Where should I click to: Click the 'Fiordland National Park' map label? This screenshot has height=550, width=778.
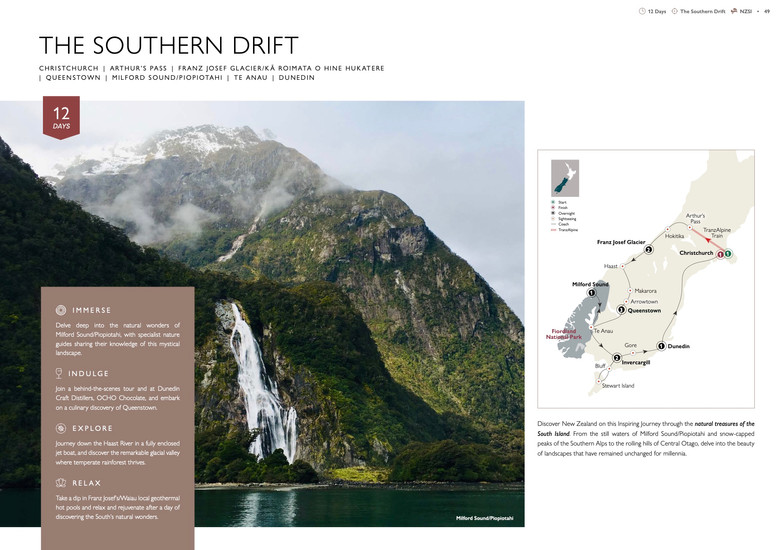564,334
